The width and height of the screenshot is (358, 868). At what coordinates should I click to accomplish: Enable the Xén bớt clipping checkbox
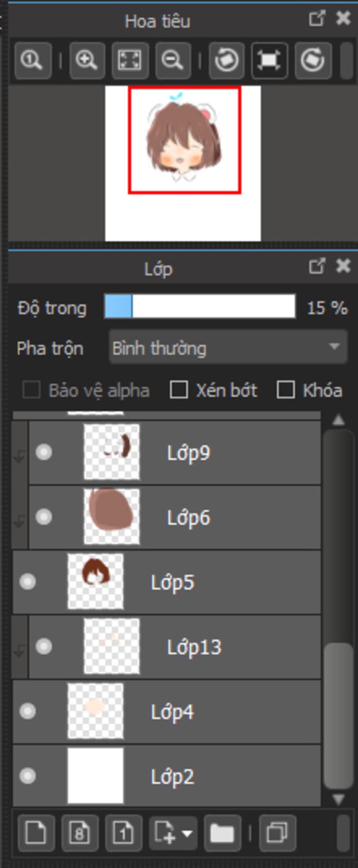(179, 390)
